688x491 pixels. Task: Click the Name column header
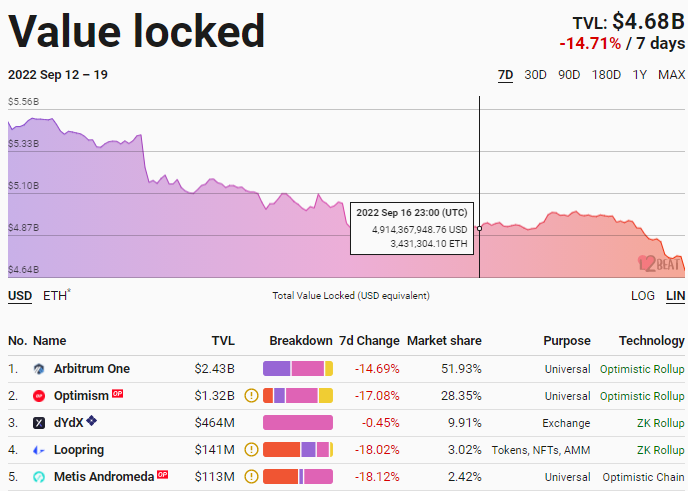pos(50,341)
